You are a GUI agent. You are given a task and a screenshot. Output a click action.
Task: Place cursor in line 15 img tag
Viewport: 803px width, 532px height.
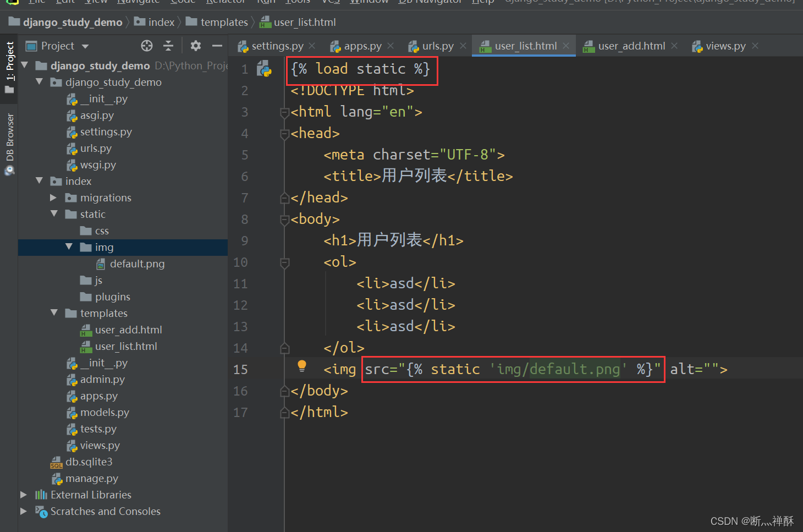(x=525, y=369)
